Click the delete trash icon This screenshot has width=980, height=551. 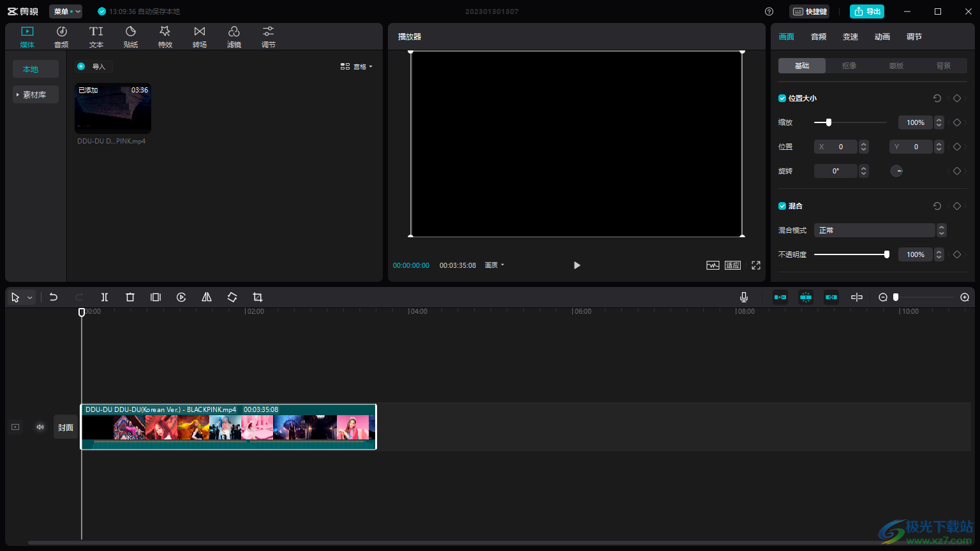[x=130, y=297]
